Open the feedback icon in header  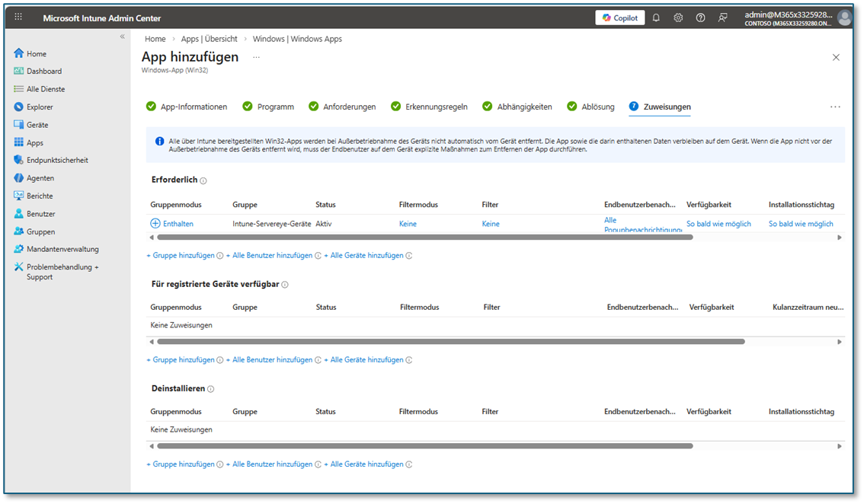click(722, 18)
